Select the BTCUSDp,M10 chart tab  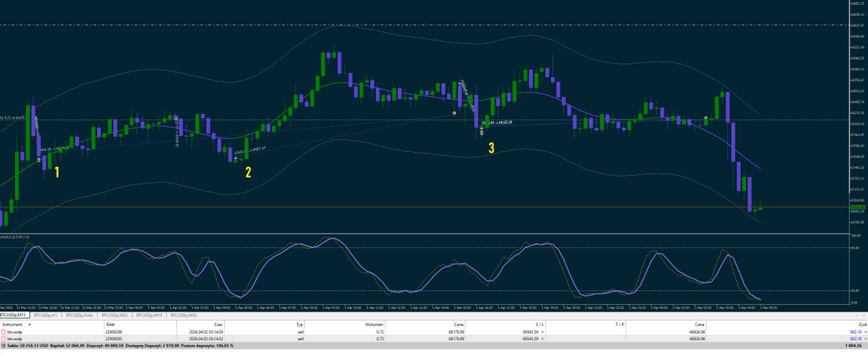tap(148, 315)
